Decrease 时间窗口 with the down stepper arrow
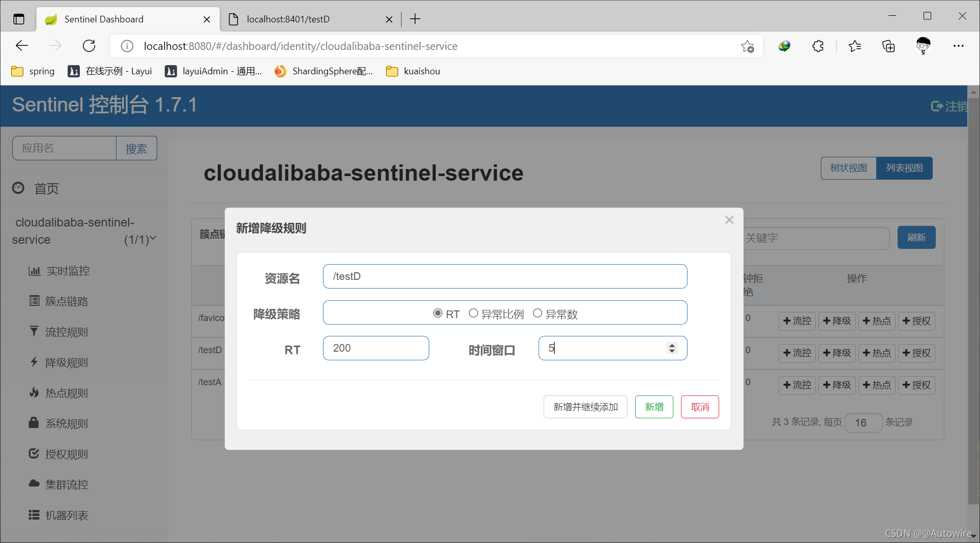Image resolution: width=980 pixels, height=543 pixels. click(672, 351)
